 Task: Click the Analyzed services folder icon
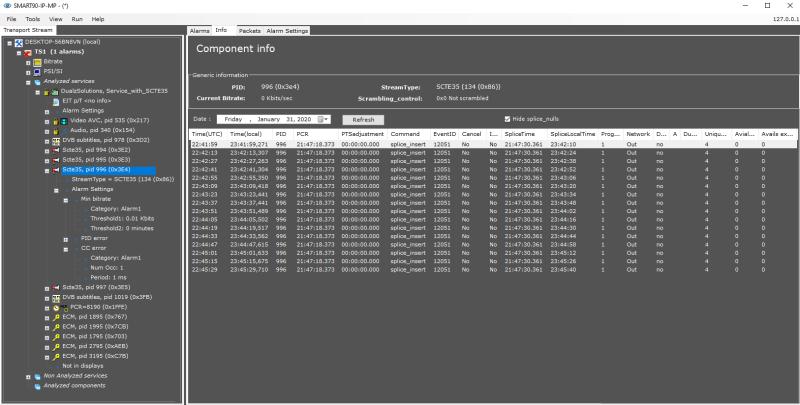point(37,82)
